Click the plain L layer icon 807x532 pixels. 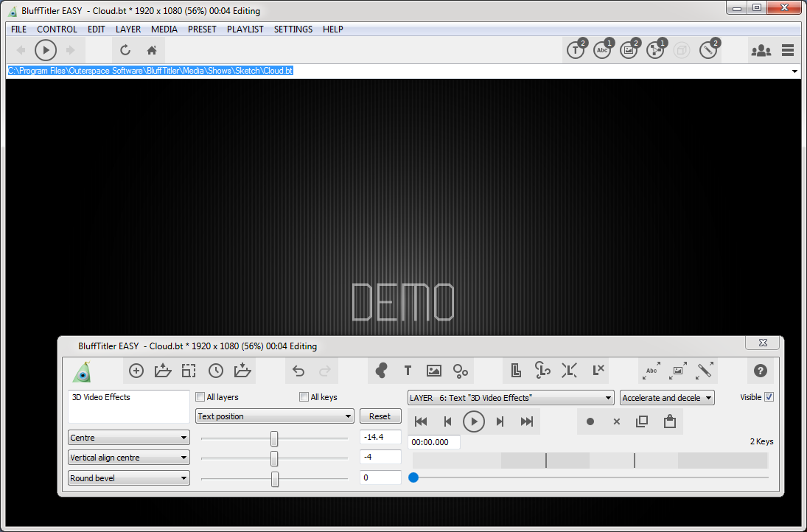point(516,370)
